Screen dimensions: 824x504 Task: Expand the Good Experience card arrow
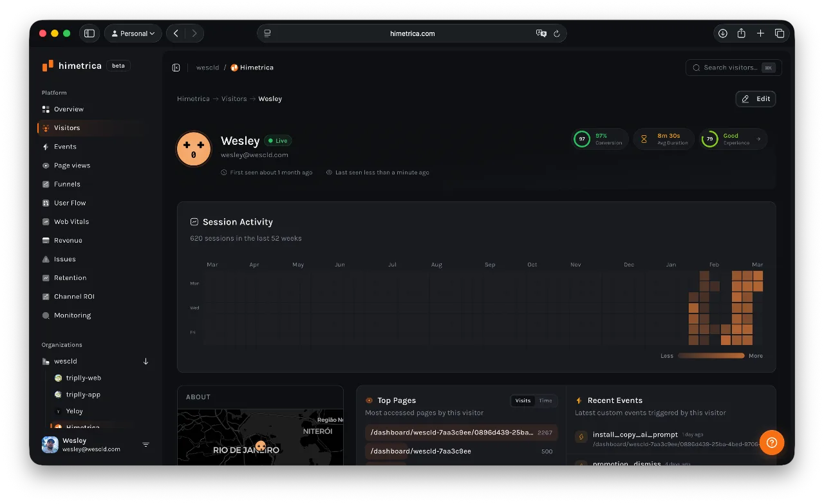tap(758, 139)
